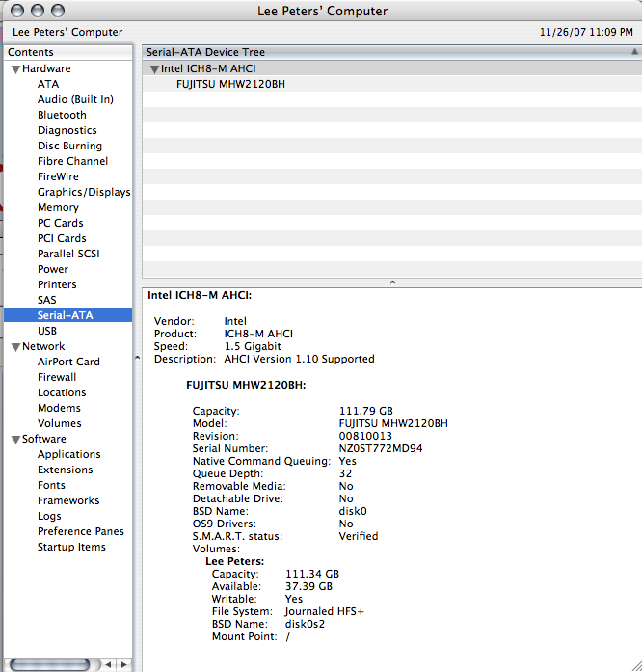642x672 pixels.
Task: Click the available space 37.39 GB
Action: tap(309, 587)
